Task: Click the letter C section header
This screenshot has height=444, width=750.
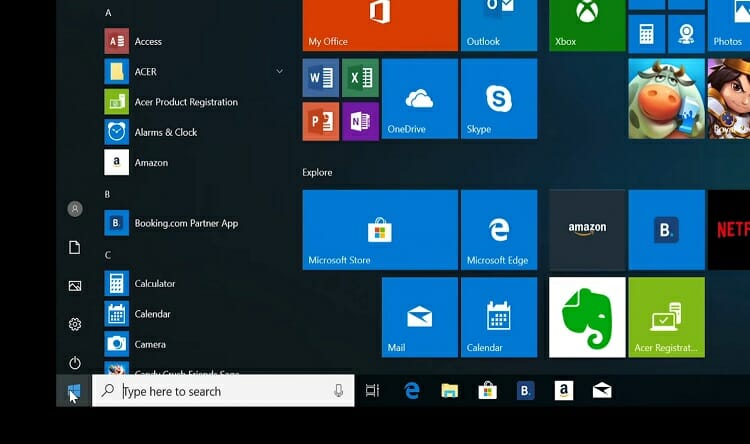Action: click(x=108, y=255)
